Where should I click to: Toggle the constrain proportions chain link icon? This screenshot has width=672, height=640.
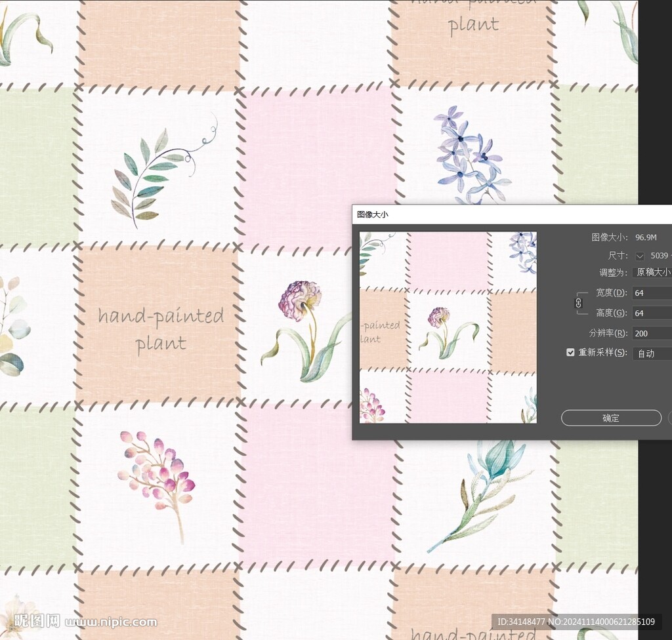pyautogui.click(x=578, y=303)
